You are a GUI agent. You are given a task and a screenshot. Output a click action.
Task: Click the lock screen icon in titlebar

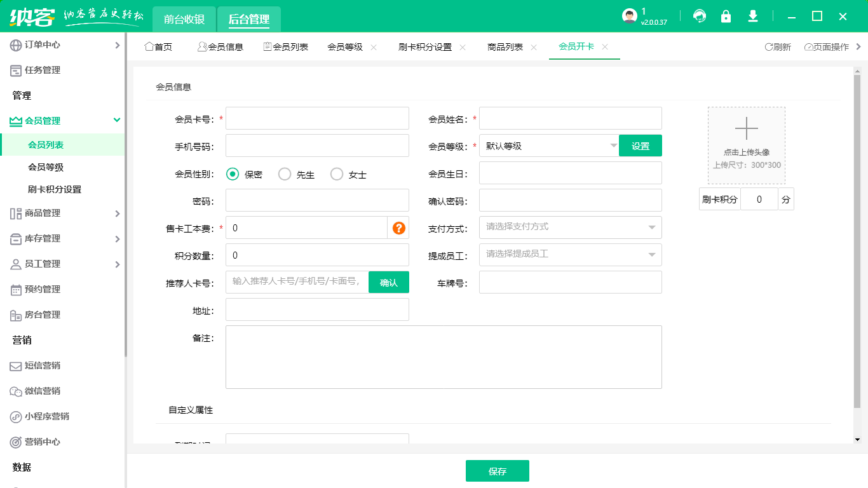click(726, 17)
